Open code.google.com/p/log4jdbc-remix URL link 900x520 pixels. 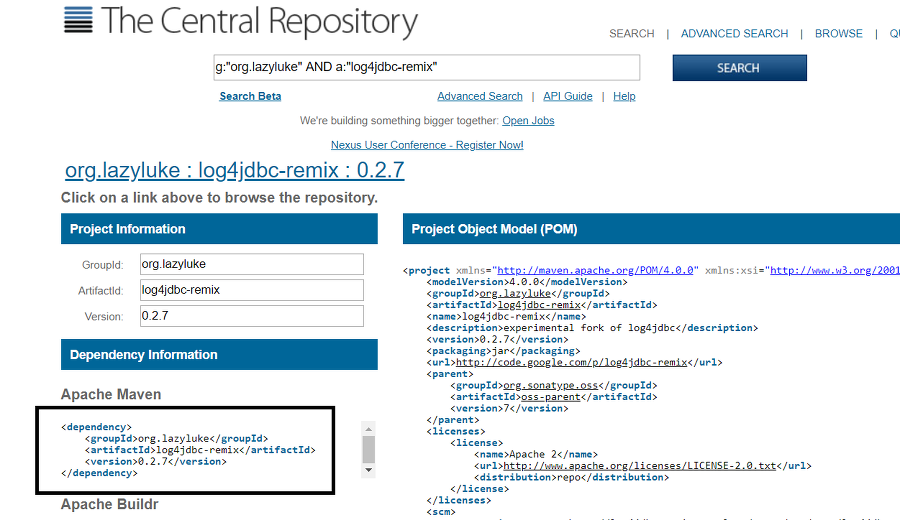(571, 362)
